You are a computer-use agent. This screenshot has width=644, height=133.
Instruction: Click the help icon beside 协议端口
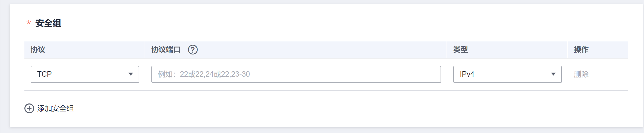(193, 50)
